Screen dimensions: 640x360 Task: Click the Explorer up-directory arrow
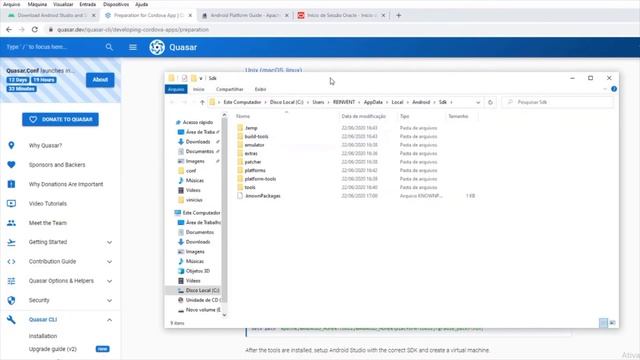(x=202, y=102)
